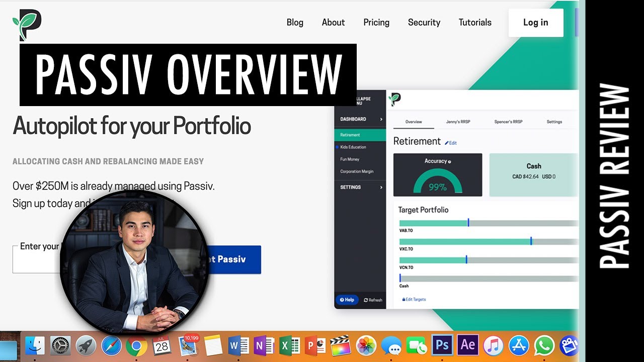Open Google Chrome from the dock

[x=137, y=345]
